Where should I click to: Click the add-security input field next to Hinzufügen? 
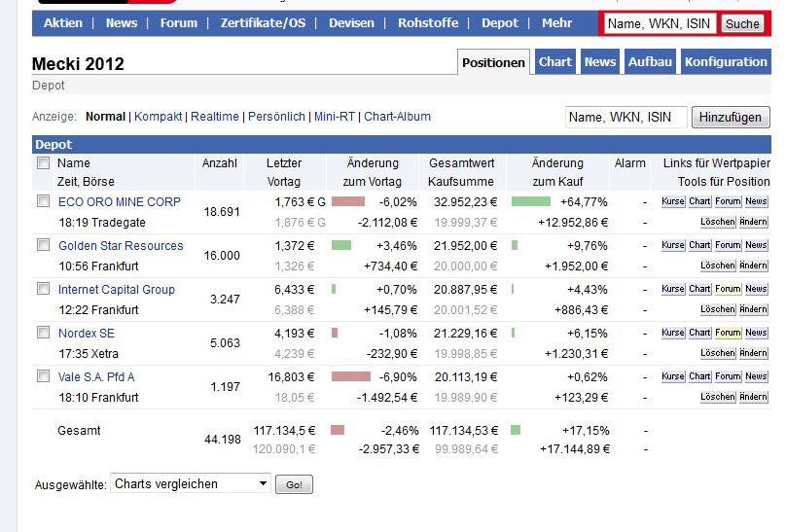[x=626, y=118]
